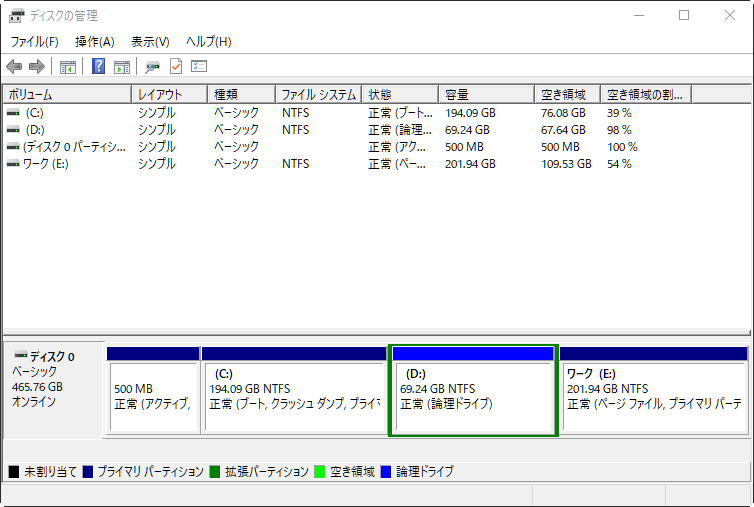
Task: Click the オンライン disk status text
Action: click(34, 402)
